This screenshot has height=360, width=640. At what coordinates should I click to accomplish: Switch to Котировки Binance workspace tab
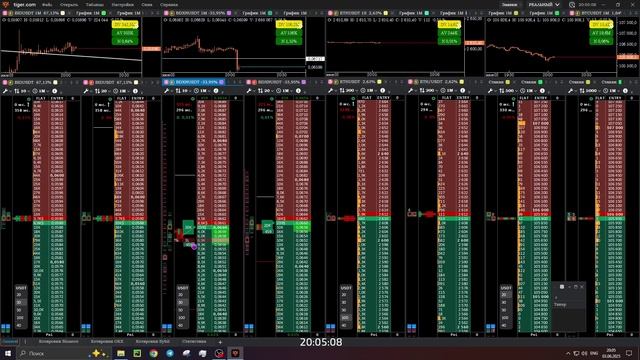point(58,341)
